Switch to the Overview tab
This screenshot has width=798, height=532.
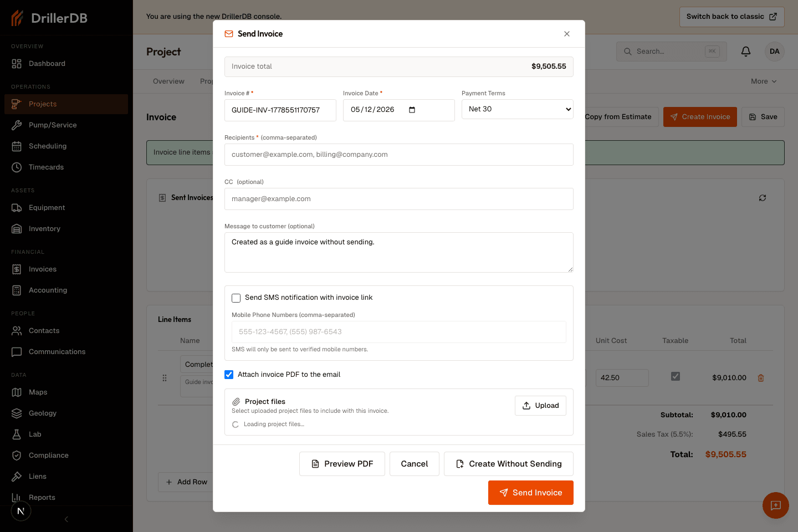tap(168, 81)
